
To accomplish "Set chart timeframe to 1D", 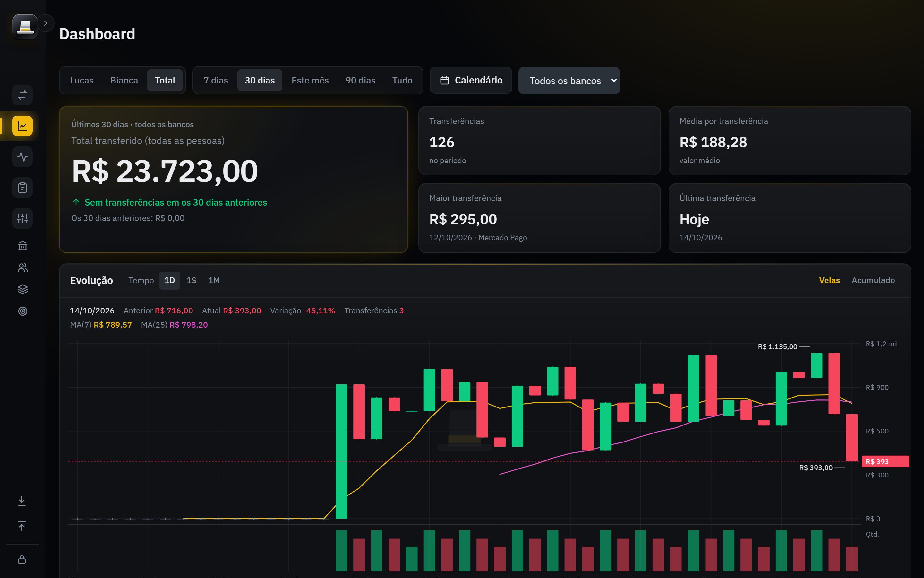I will (169, 281).
